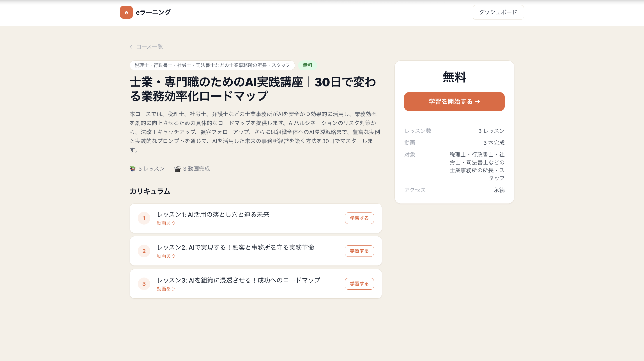Click the arrow icon inside 学習を開始する button

click(478, 101)
